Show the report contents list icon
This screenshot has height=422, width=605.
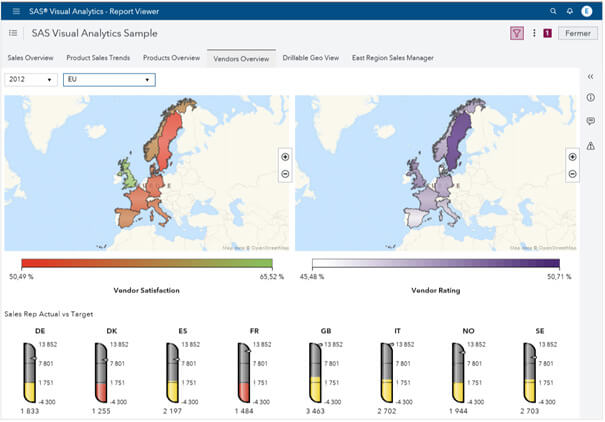tap(13, 33)
